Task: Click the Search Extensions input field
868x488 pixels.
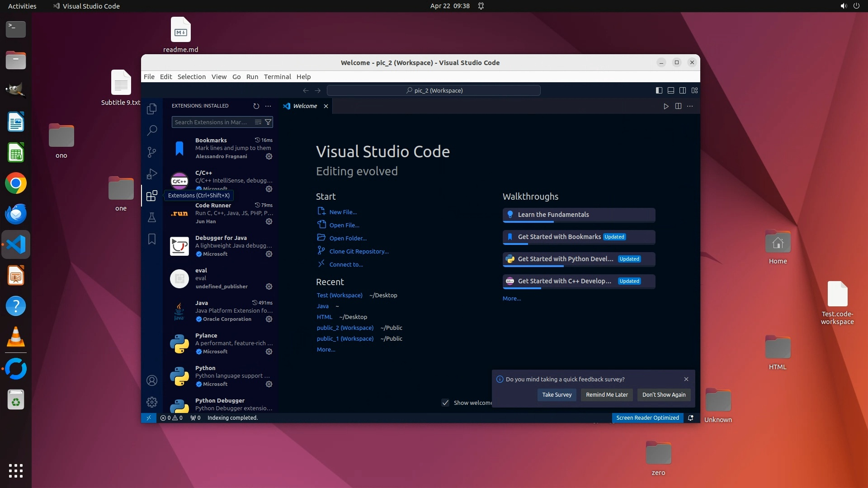Action: tap(212, 122)
